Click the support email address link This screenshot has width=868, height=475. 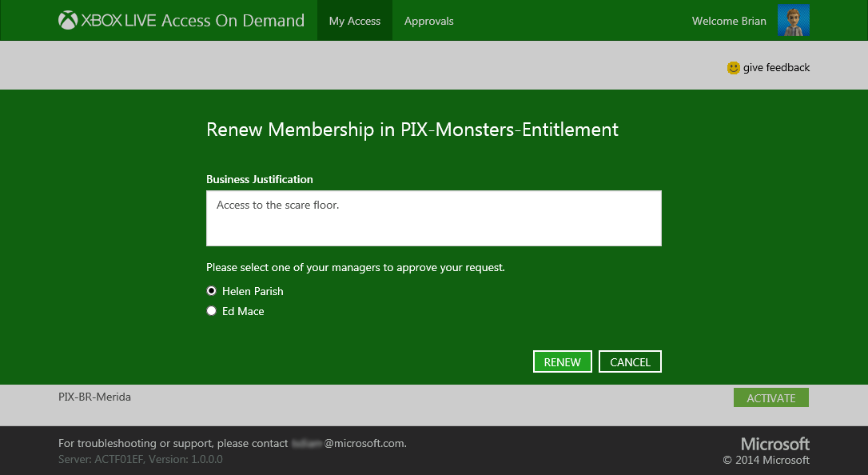click(x=348, y=444)
